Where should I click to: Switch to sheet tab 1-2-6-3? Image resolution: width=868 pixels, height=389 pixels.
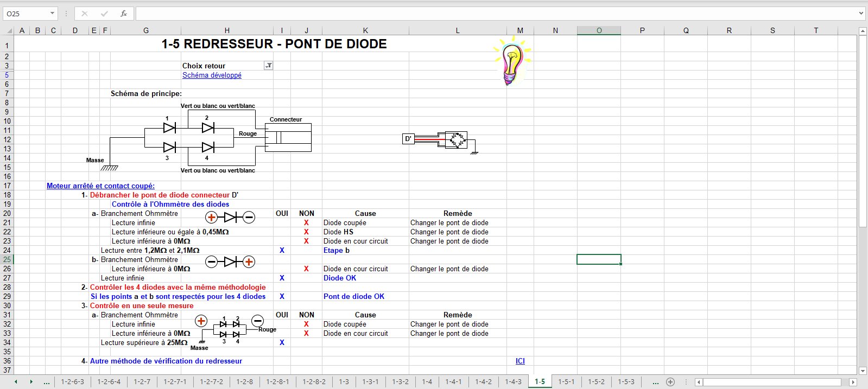pos(72,382)
